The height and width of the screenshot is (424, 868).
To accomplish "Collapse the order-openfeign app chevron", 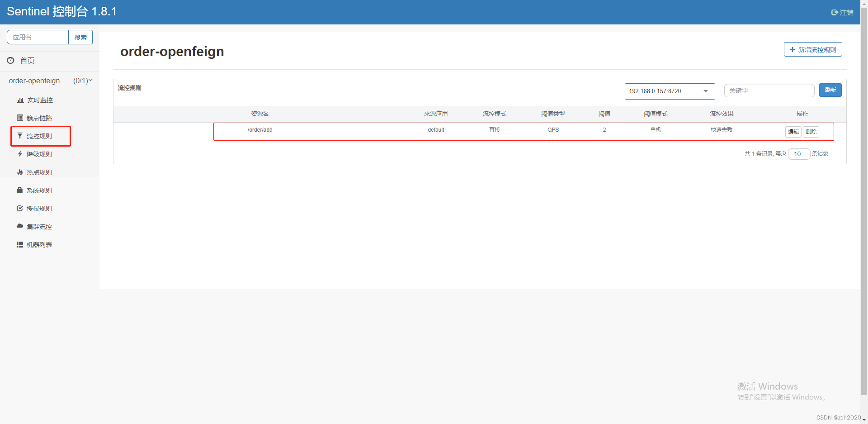I will point(90,81).
